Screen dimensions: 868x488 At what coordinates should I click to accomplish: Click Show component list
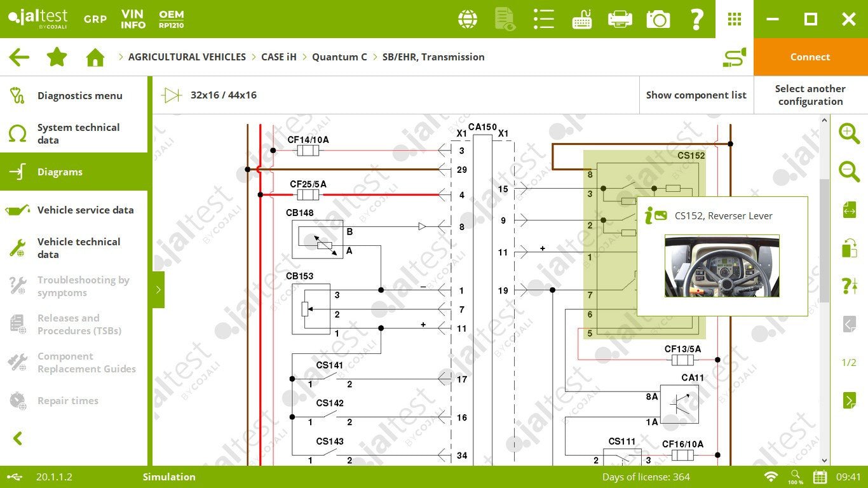point(696,95)
